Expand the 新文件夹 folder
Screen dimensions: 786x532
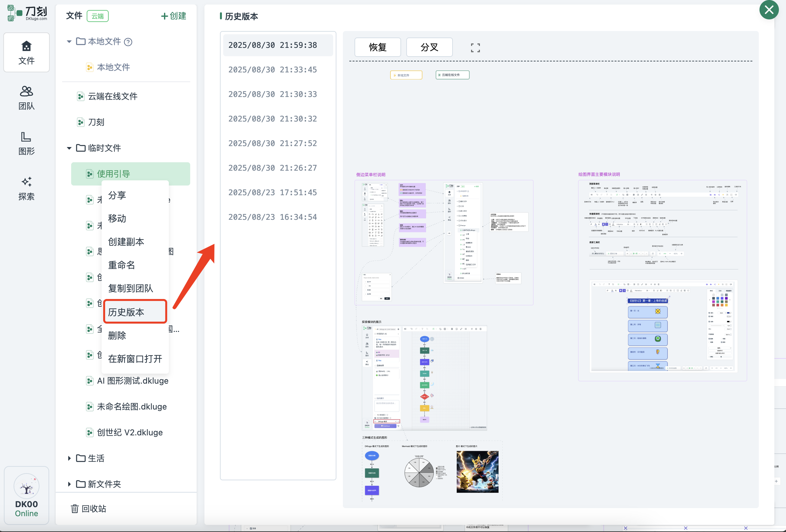[x=69, y=484]
